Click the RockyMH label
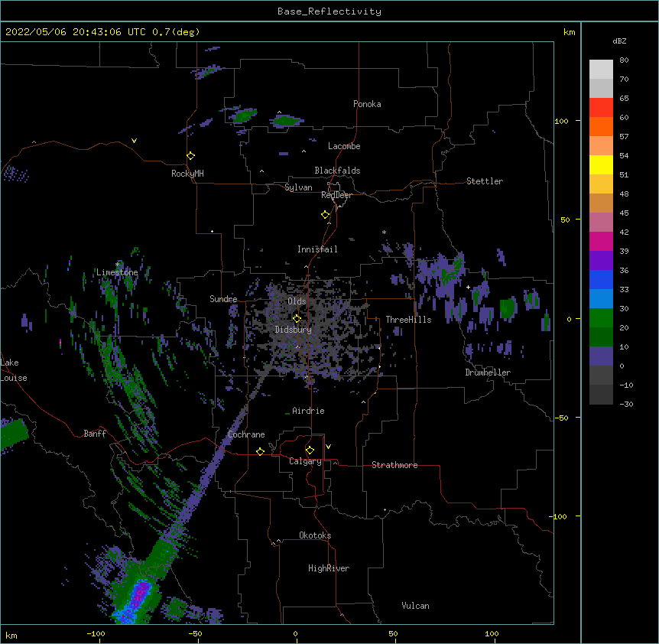The image size is (659, 644). tap(187, 174)
